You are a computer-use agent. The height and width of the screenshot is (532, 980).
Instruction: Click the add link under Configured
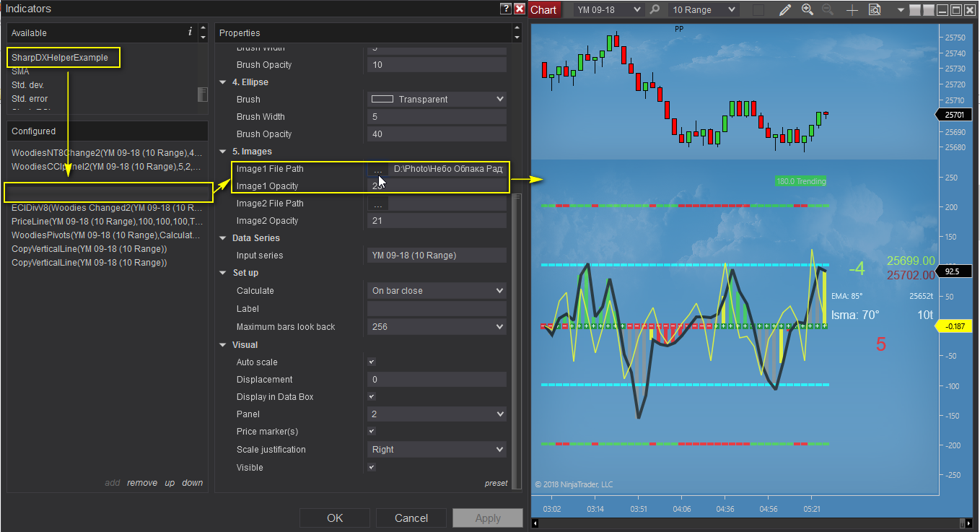pos(113,483)
